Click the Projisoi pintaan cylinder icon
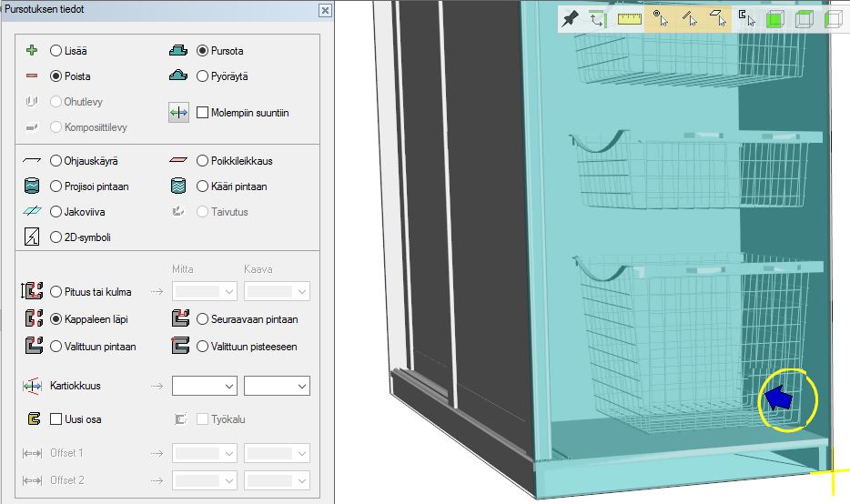The image size is (850, 504). tap(32, 186)
